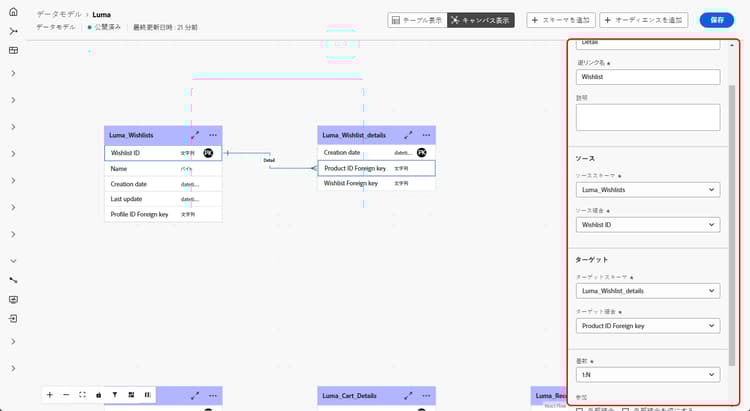Open the ソーススキーマ dropdown showing Luma_Wishlists

pos(648,189)
